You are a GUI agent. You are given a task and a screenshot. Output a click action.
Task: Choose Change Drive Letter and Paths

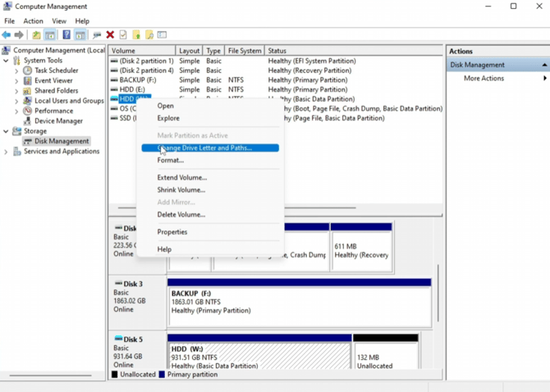tap(205, 148)
